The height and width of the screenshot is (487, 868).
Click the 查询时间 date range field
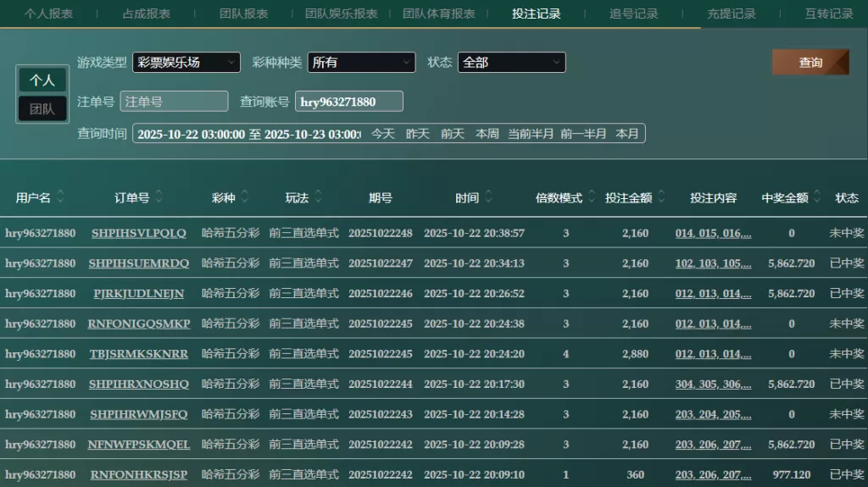[248, 134]
